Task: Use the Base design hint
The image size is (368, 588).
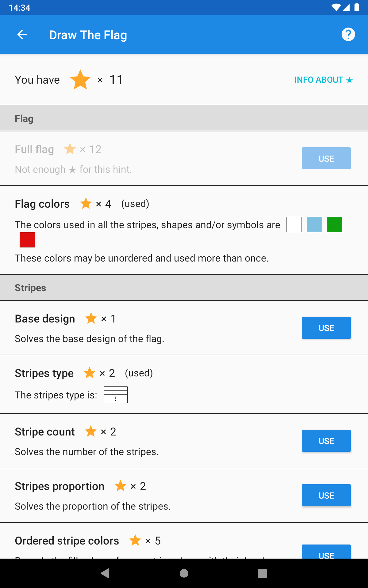Action: pyautogui.click(x=326, y=328)
